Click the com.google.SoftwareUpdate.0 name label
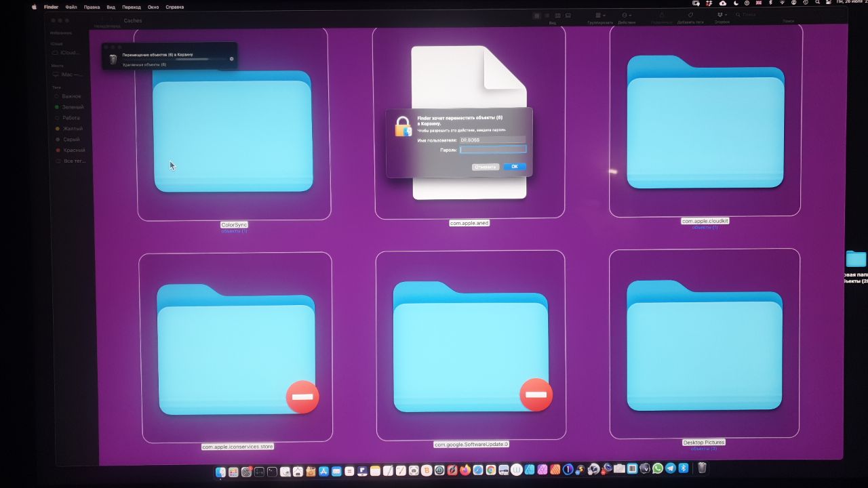Image resolution: width=868 pixels, height=488 pixels. tap(471, 445)
